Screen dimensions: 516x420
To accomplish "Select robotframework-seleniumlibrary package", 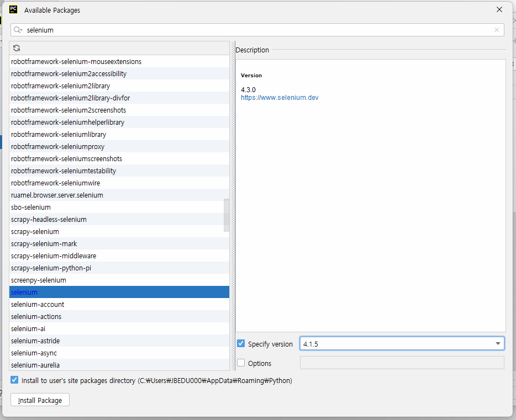I will [x=119, y=135].
